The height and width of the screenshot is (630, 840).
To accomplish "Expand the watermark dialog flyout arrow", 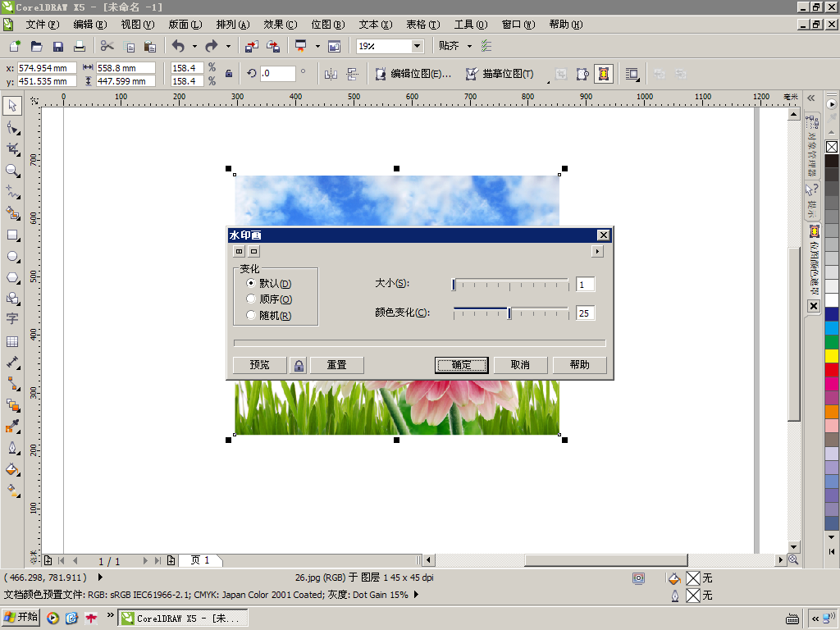I will tap(597, 251).
